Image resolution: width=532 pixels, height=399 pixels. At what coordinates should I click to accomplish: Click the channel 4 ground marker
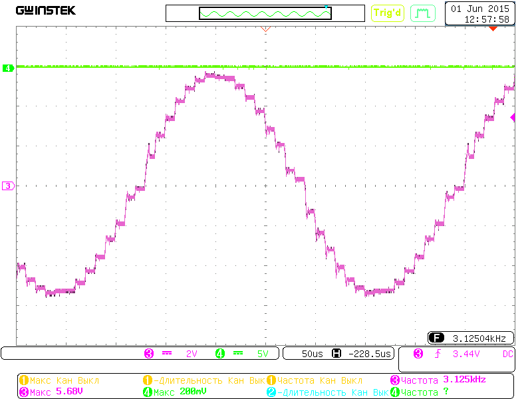pos(8,68)
